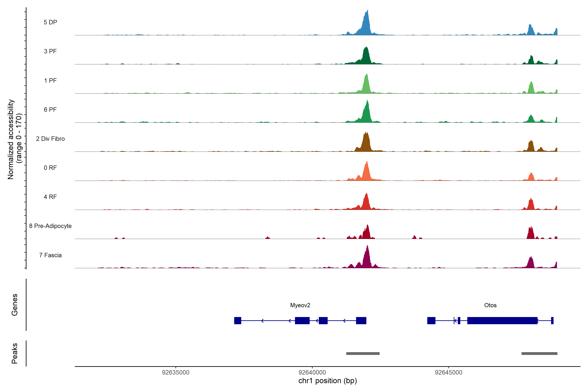Click the 2 Div Fibro track label
The width and height of the screenshot is (588, 392).
click(50, 139)
